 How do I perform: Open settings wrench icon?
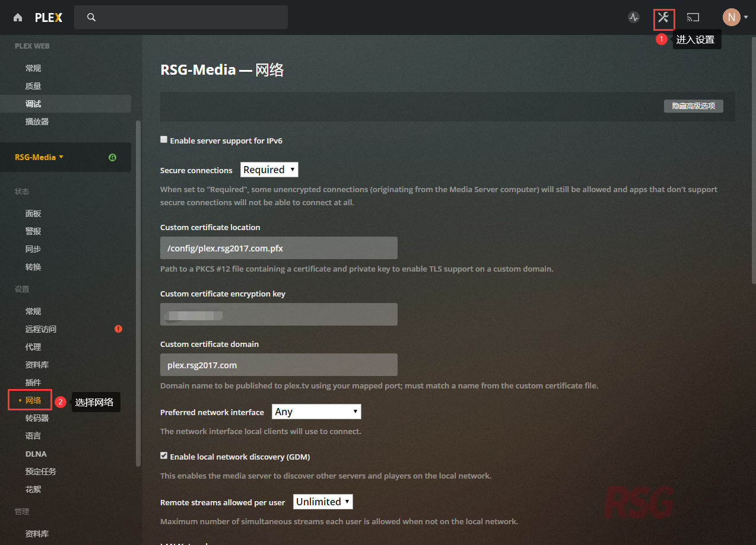click(x=663, y=17)
